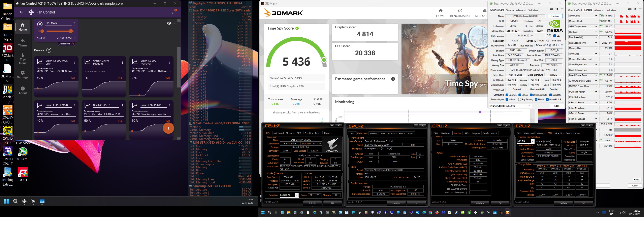This screenshot has width=644, height=248.
Task: Toggle the GPU MAIN control switch
Action: (41, 31)
